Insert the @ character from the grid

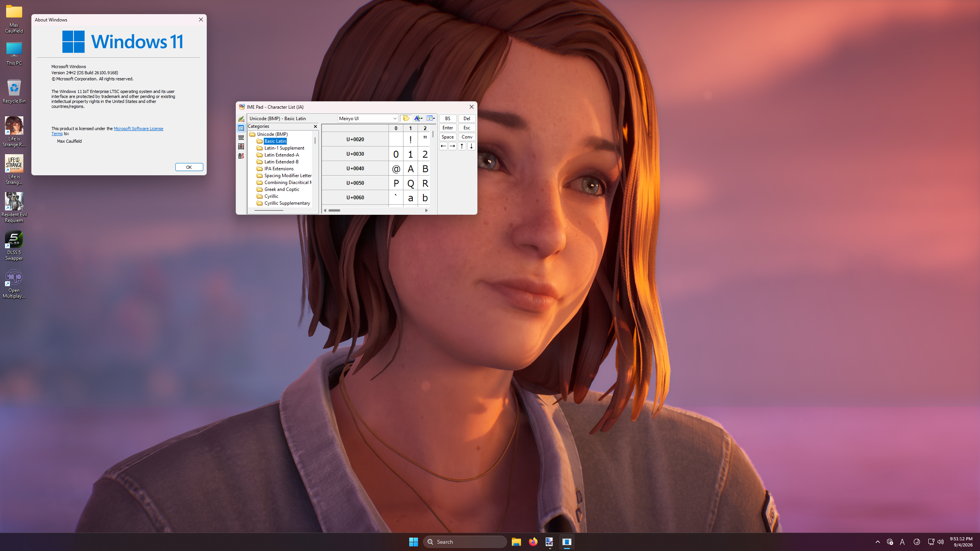(x=396, y=168)
